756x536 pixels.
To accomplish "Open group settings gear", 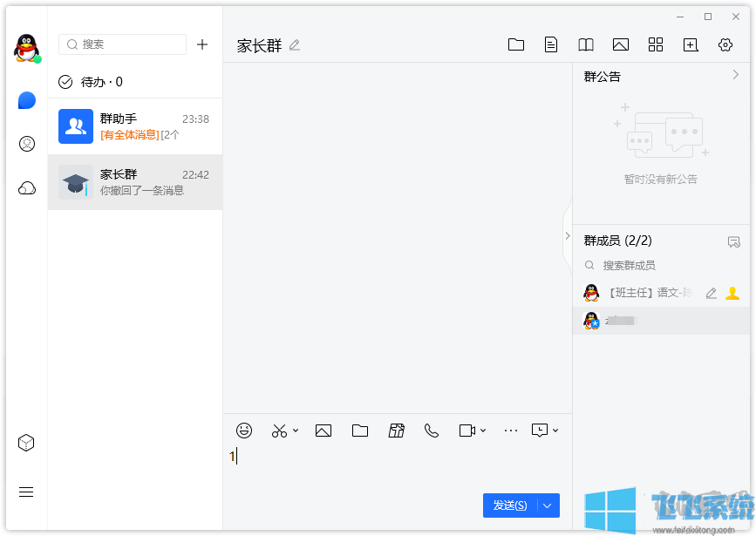I will (725, 44).
